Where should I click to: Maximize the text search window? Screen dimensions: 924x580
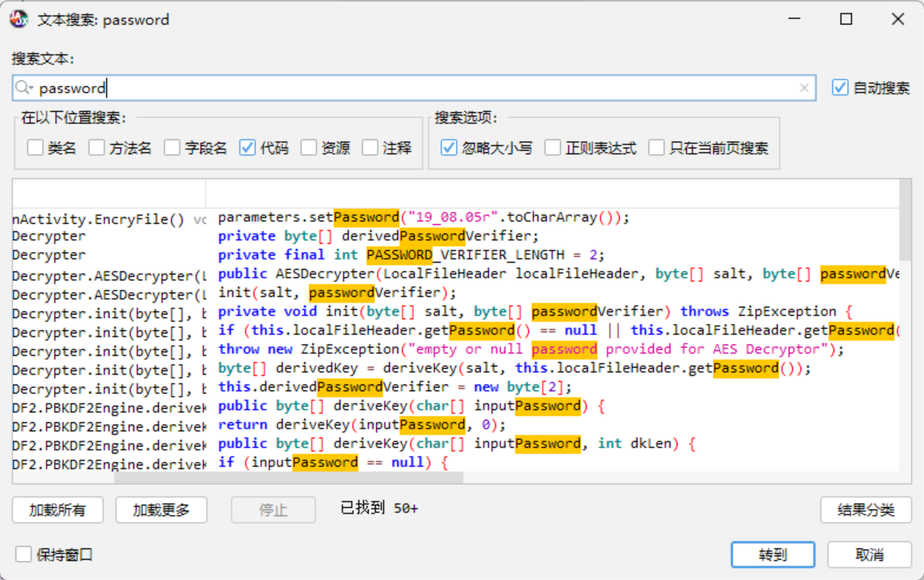coord(846,20)
